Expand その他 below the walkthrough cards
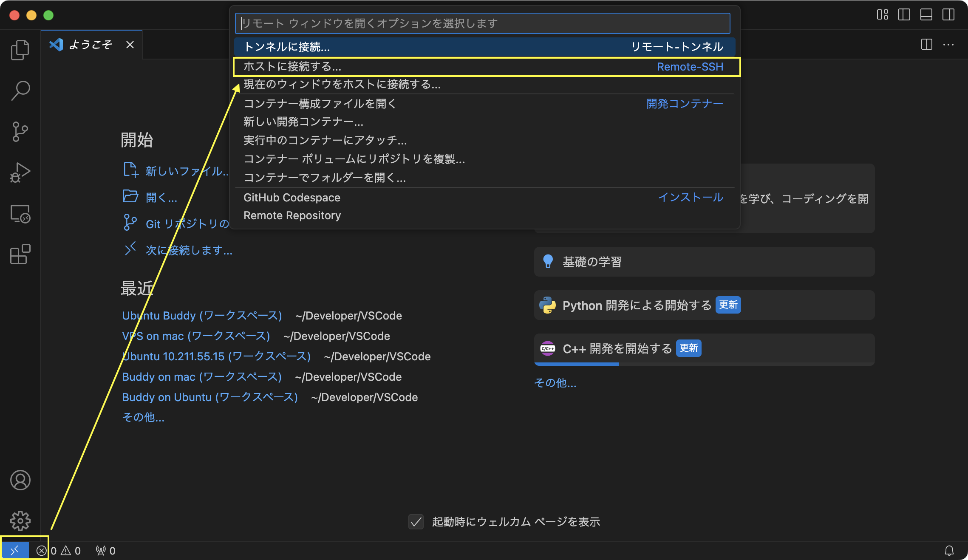 tap(555, 383)
